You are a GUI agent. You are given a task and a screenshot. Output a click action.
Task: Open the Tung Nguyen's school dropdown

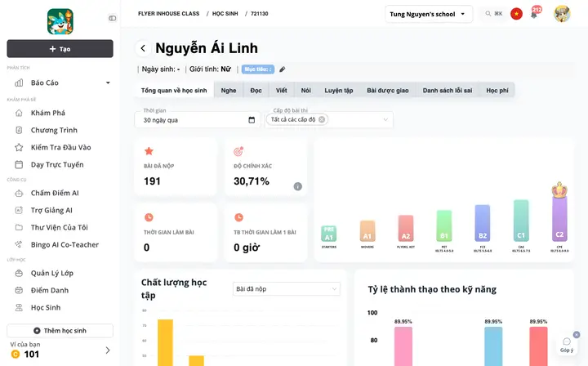(429, 14)
